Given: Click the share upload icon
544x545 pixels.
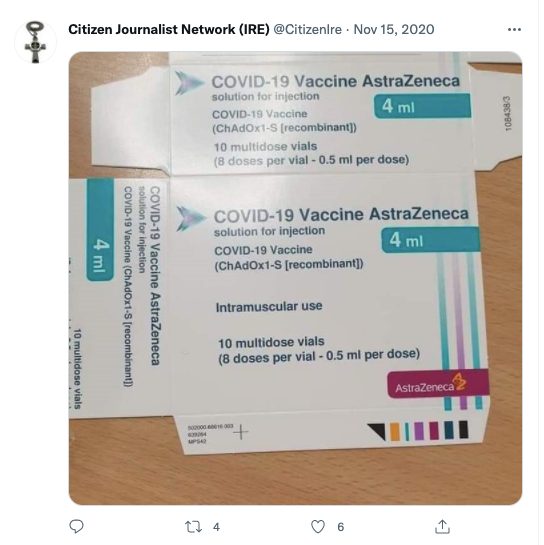Looking at the screenshot, I should tap(442, 526).
